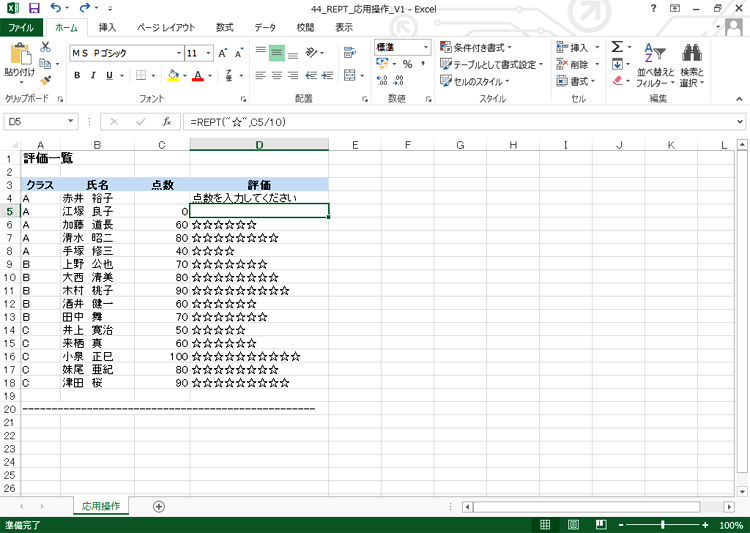Image resolution: width=750 pixels, height=533 pixels.
Task: Click the Cut scissors icon
Action: click(45, 47)
